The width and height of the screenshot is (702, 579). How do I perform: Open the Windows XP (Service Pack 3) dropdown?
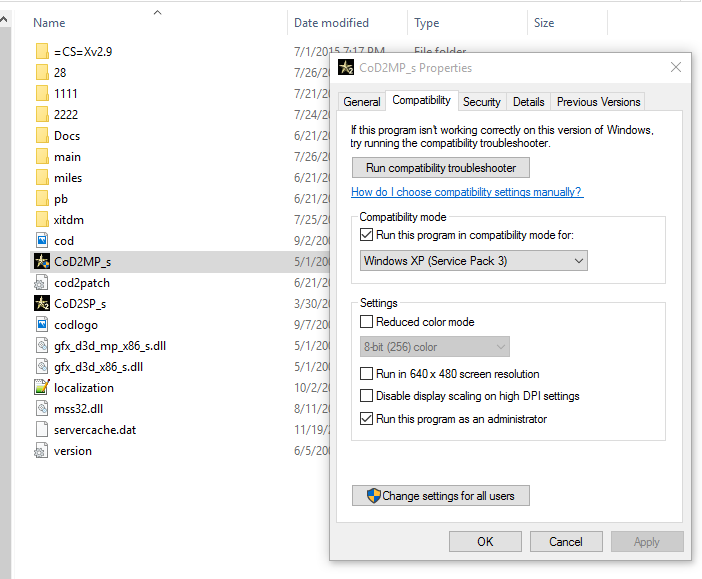[474, 261]
